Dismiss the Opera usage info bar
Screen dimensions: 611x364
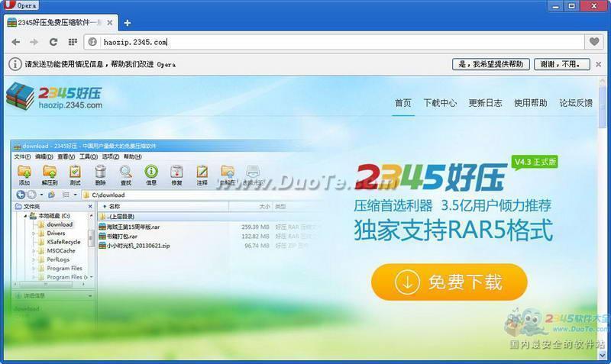pos(599,64)
